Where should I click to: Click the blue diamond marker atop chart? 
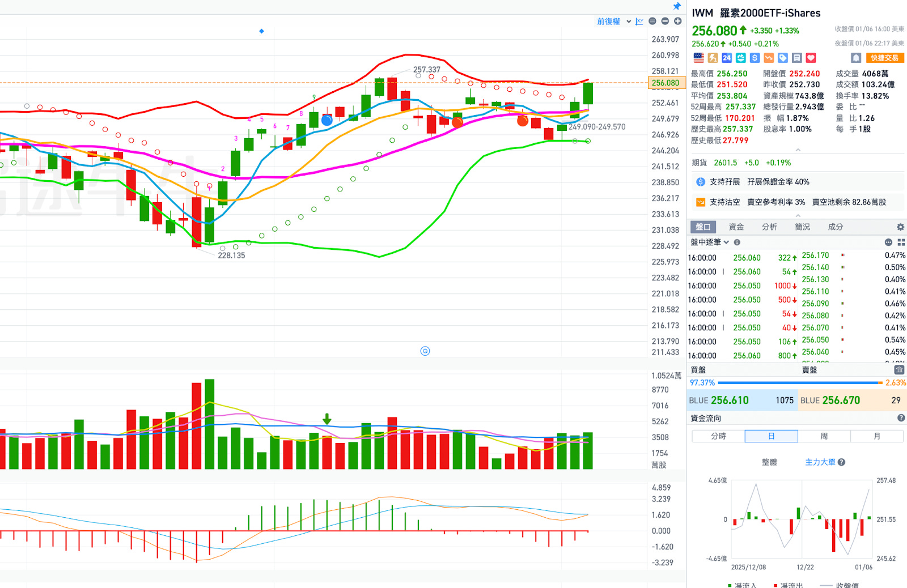261,31
